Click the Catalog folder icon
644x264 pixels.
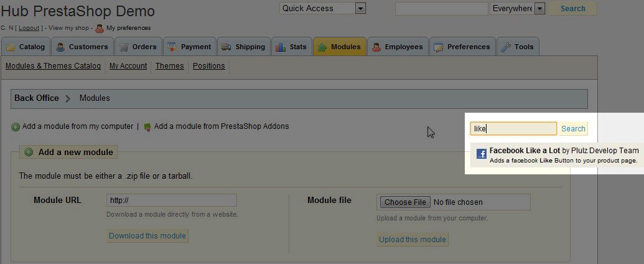(11, 47)
